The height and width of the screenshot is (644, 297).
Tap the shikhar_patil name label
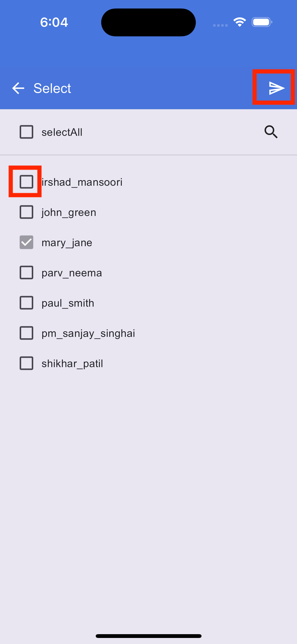[x=72, y=364]
